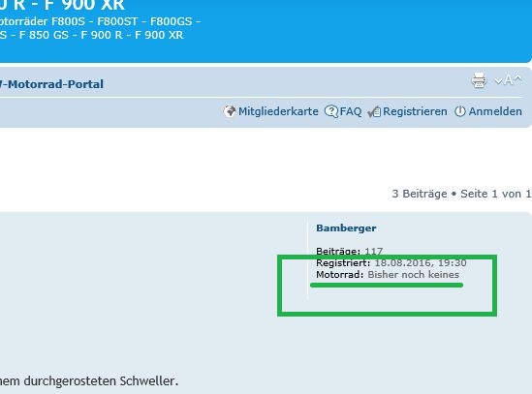
Task: Click the F 850 GS - F 900 R description line
Action: (92, 35)
